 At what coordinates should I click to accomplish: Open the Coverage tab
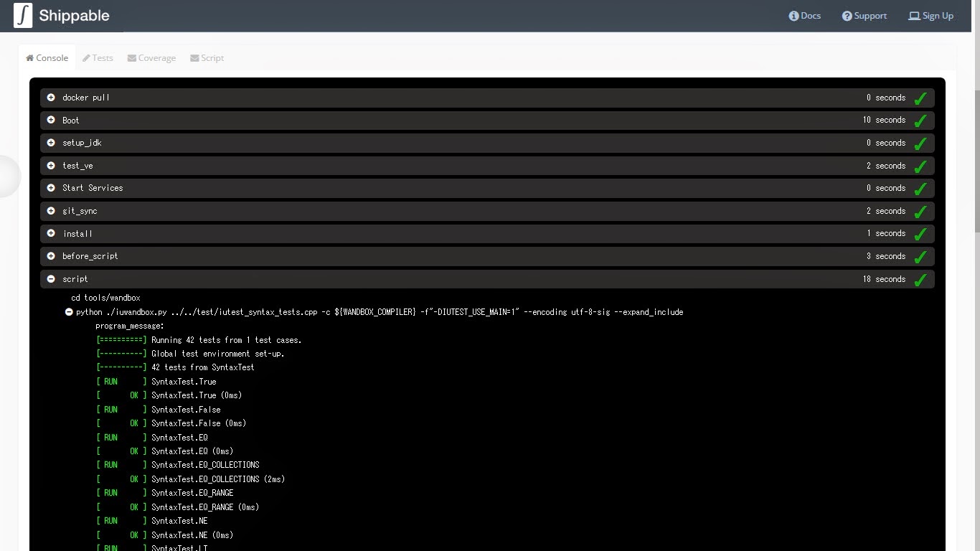point(151,57)
